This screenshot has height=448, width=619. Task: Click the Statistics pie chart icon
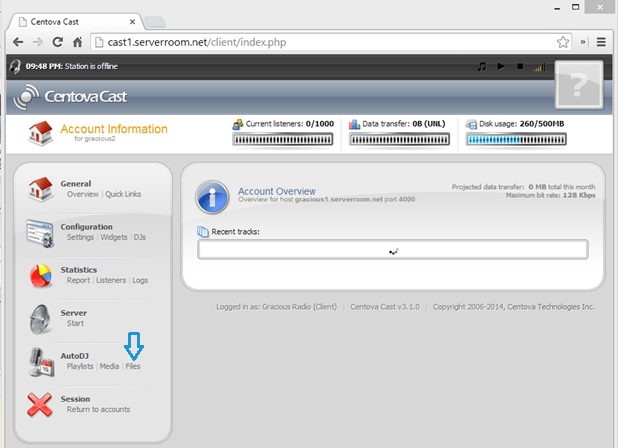(40, 276)
